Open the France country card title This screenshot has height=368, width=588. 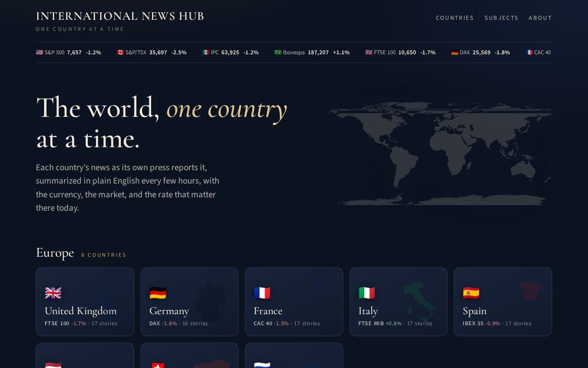(x=268, y=311)
